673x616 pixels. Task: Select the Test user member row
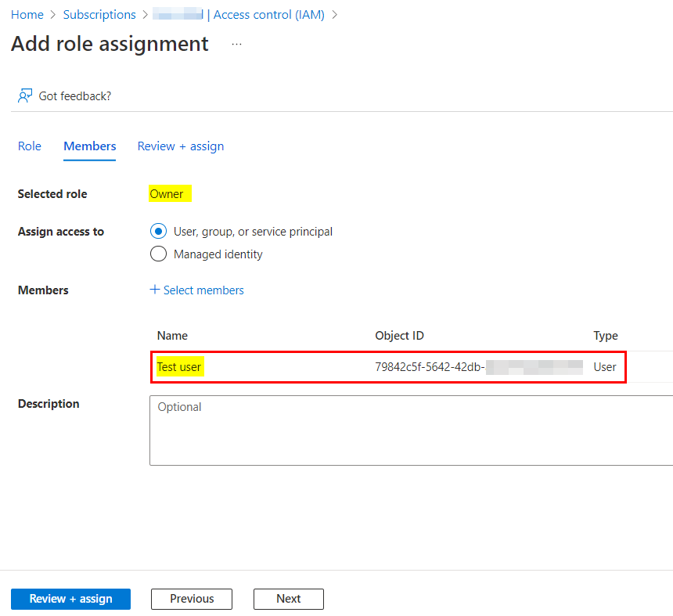point(388,367)
